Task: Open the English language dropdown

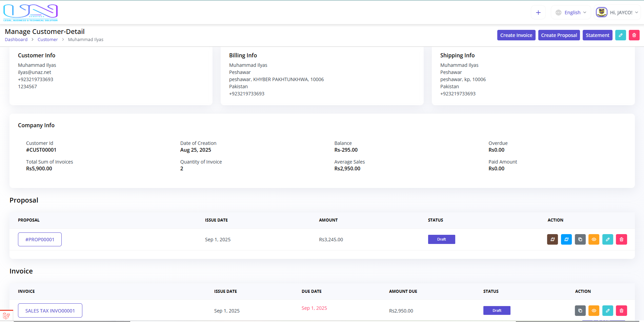Action: tap(571, 13)
